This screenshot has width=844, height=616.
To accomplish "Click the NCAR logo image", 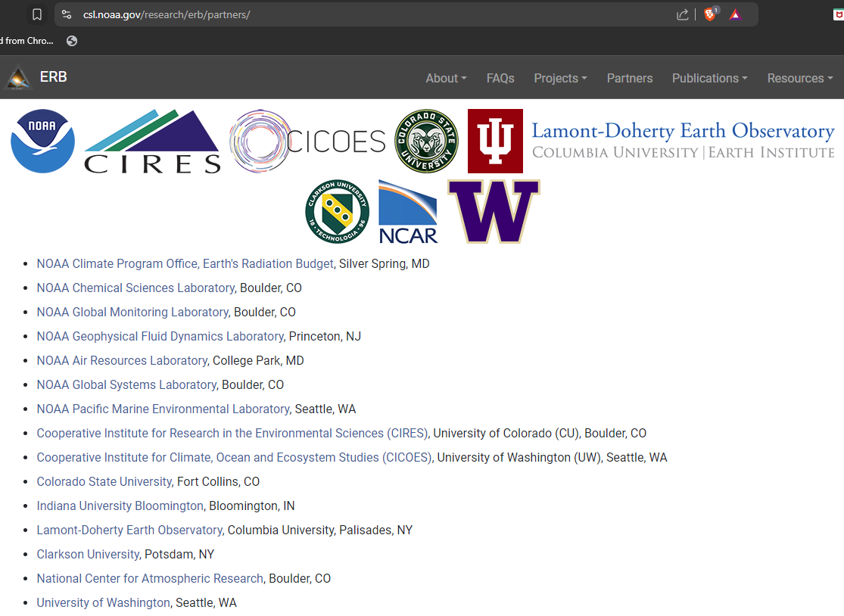I will [409, 211].
